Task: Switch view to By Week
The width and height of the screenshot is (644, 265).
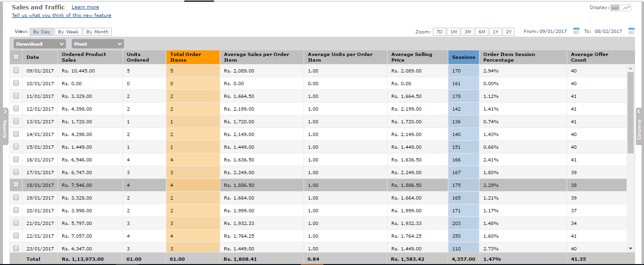Action: click(x=68, y=32)
